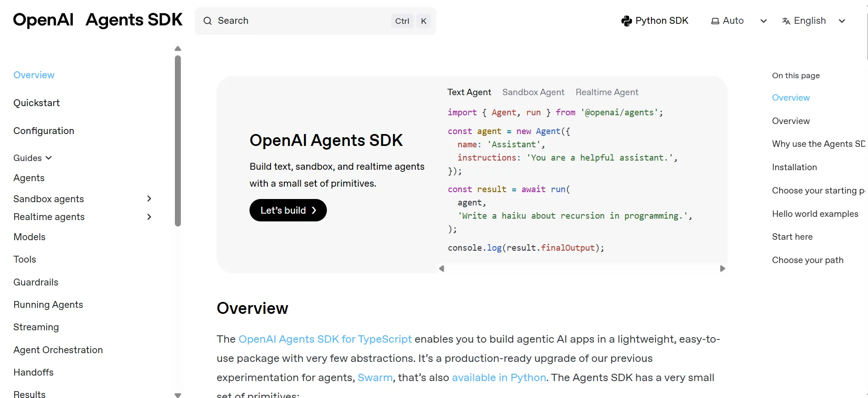
Task: Click the Ctrl shortcut badge in search
Action: tap(402, 21)
